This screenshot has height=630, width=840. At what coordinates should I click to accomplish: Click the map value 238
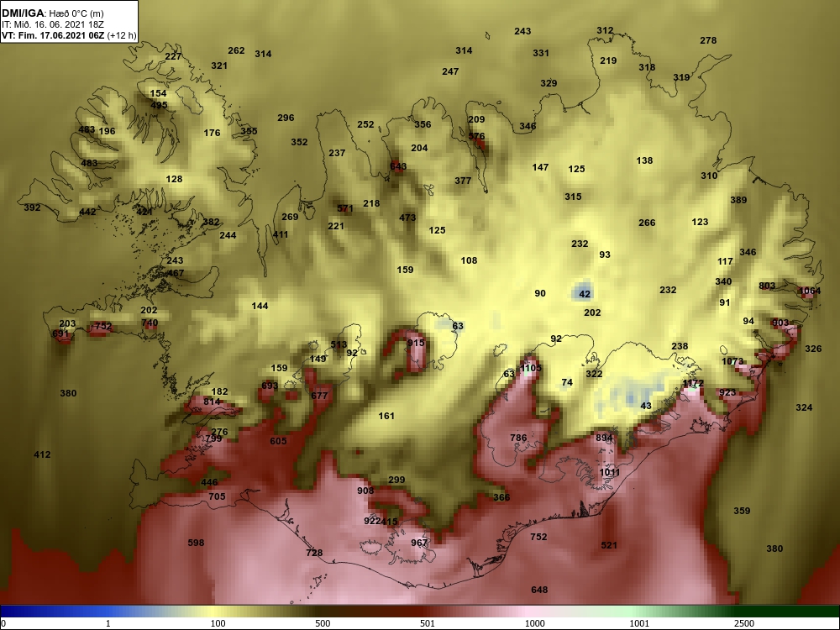click(x=680, y=346)
